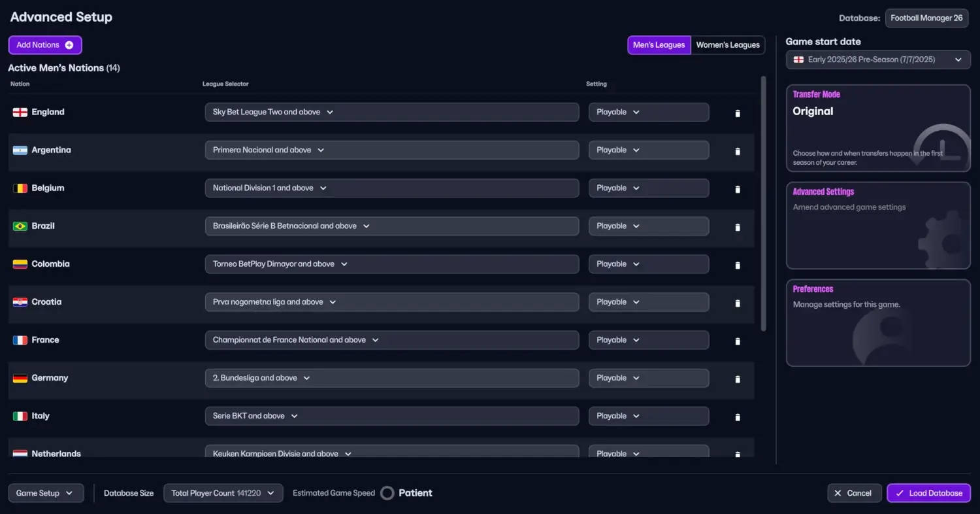
Task: Click the Database Size label
Action: click(x=129, y=493)
